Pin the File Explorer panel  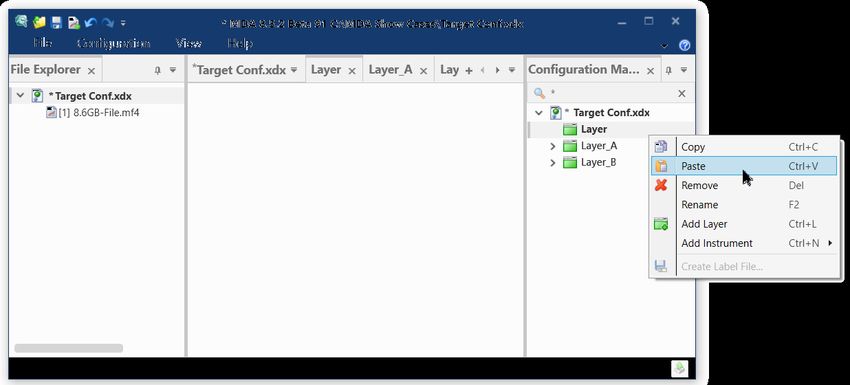[158, 70]
